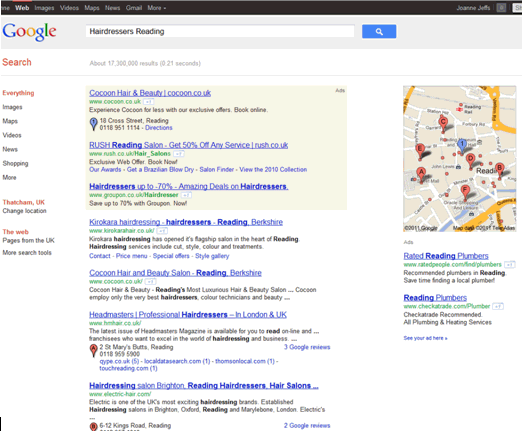Image resolution: width=522 pixels, height=433 pixels.
Task: Open thomsonlocal.com (1) link
Action: point(245,361)
